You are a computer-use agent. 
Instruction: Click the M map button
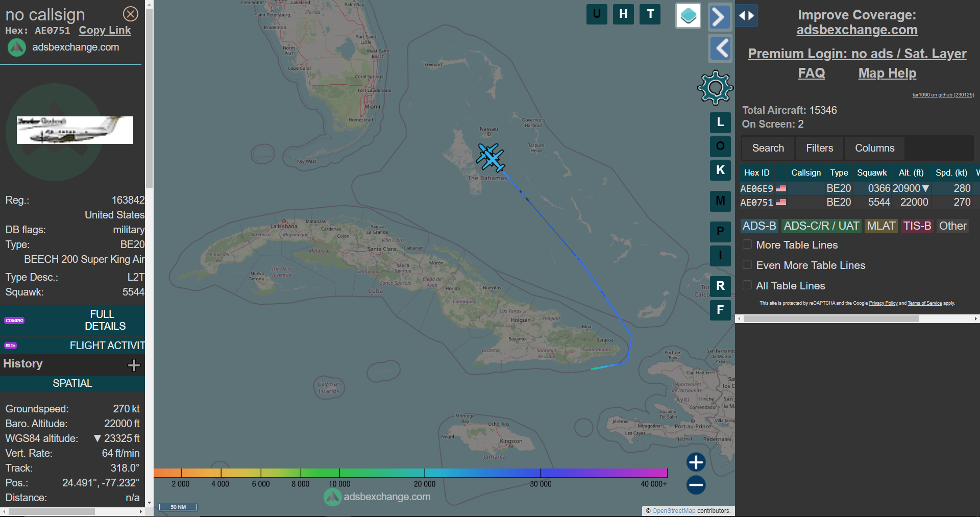[720, 201]
